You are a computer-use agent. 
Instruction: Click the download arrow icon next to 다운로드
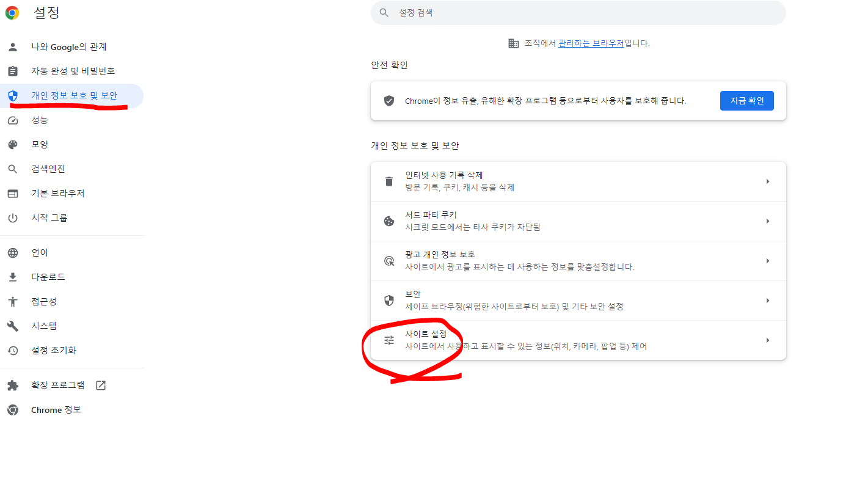(13, 276)
